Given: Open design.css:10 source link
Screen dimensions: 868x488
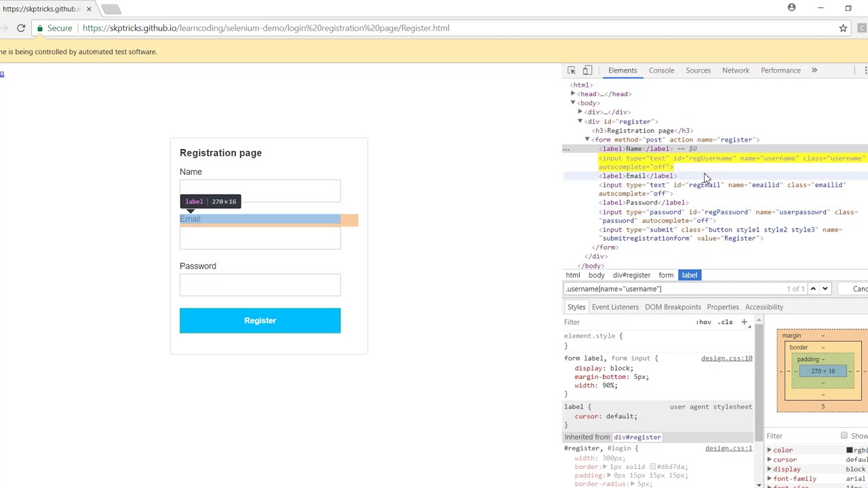Looking at the screenshot, I should click(x=726, y=358).
